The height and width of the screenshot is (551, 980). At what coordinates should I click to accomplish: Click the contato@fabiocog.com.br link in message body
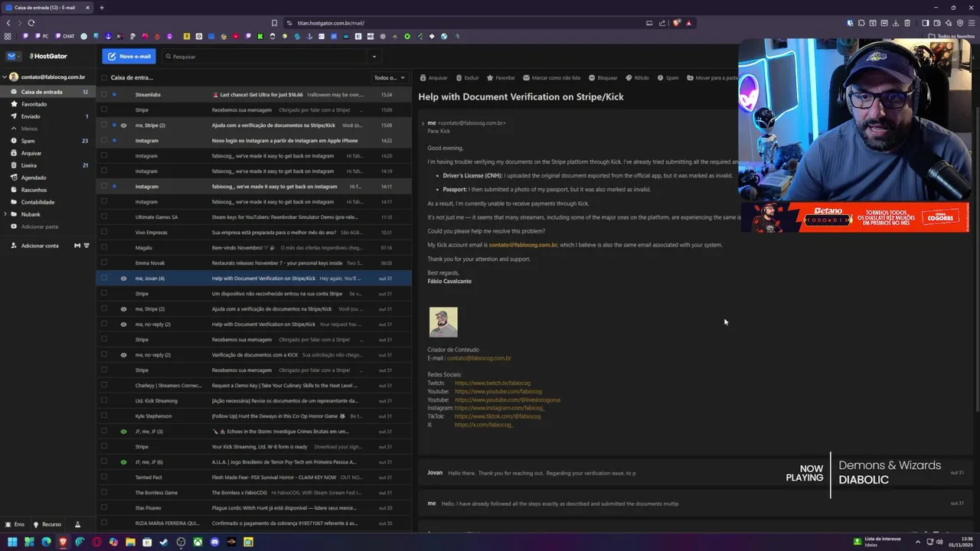pos(523,245)
